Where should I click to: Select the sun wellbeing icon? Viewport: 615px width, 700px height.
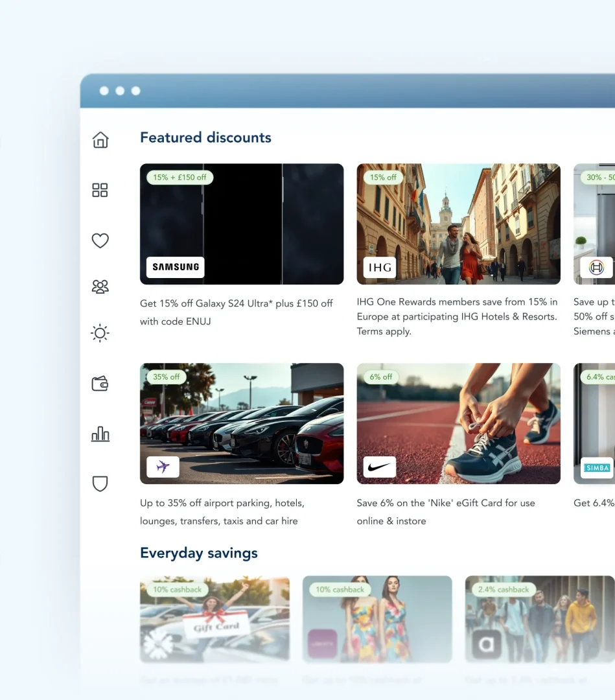pyautogui.click(x=100, y=333)
